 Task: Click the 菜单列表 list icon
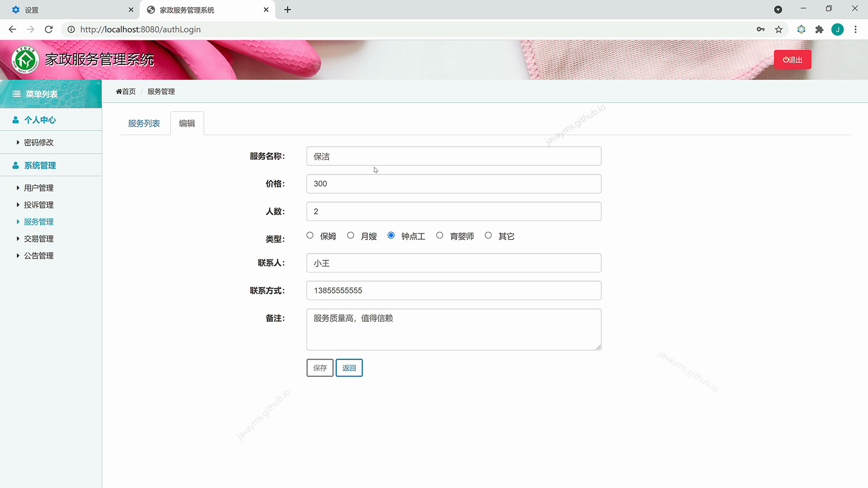(16, 94)
